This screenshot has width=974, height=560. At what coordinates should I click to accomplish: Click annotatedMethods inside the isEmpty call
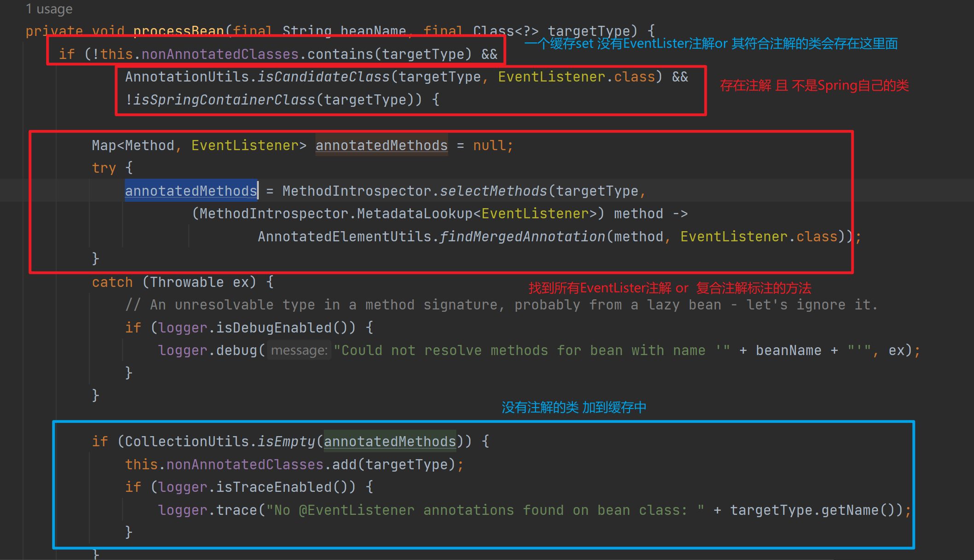coord(390,442)
